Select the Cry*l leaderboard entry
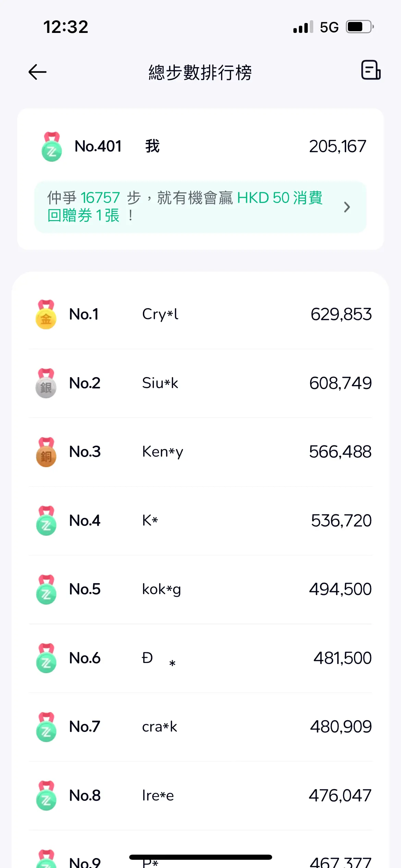This screenshot has height=868, width=401. [x=200, y=314]
